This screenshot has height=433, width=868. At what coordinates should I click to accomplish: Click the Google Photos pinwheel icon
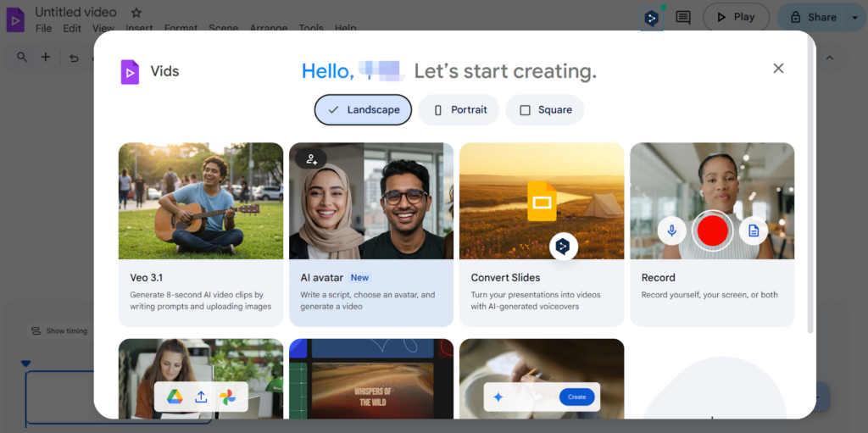point(227,397)
